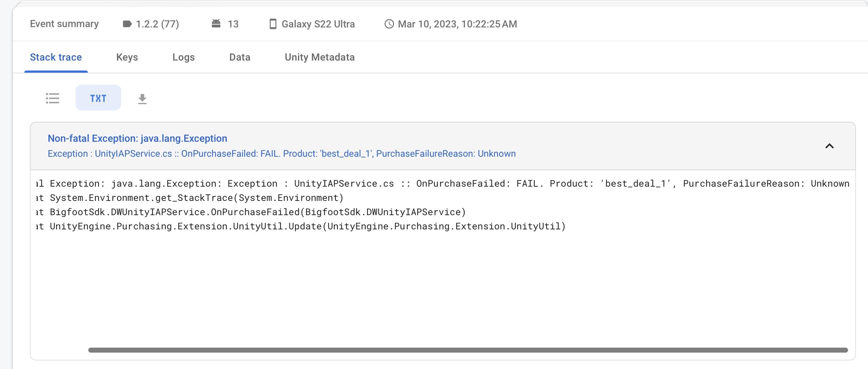Click the System.Environment.get_StackTrace trace line
The width and height of the screenshot is (868, 369).
click(197, 198)
